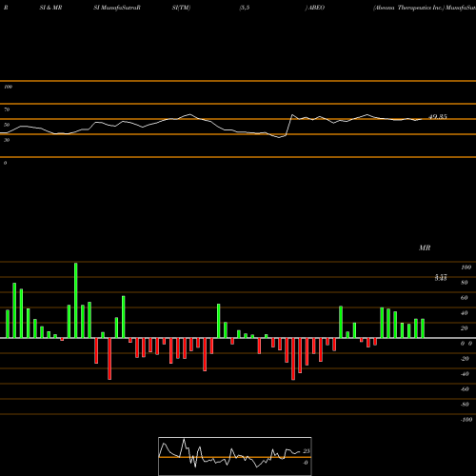Click the SI & MR header text
Viewport: 476px width, 476px height.
(x=50, y=8)
